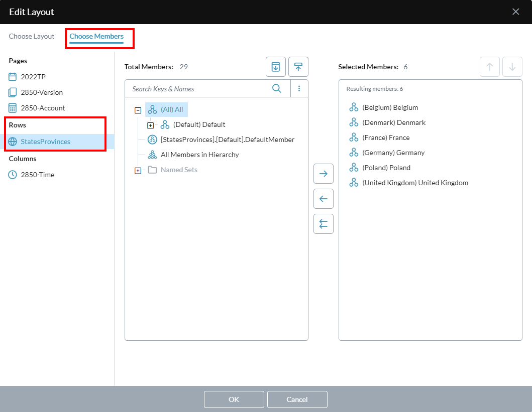532x412 pixels.
Task: Select the 2850-Account page dimension
Action: point(43,108)
